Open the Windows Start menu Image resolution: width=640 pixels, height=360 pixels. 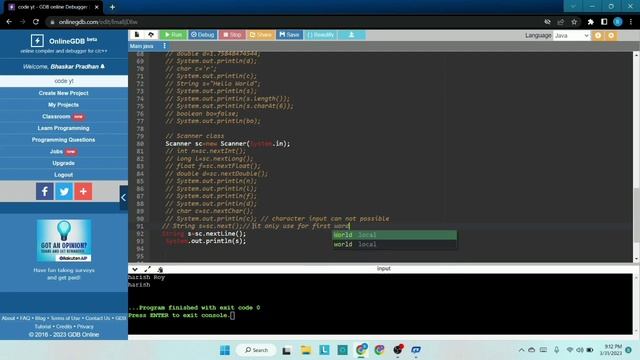[225, 350]
